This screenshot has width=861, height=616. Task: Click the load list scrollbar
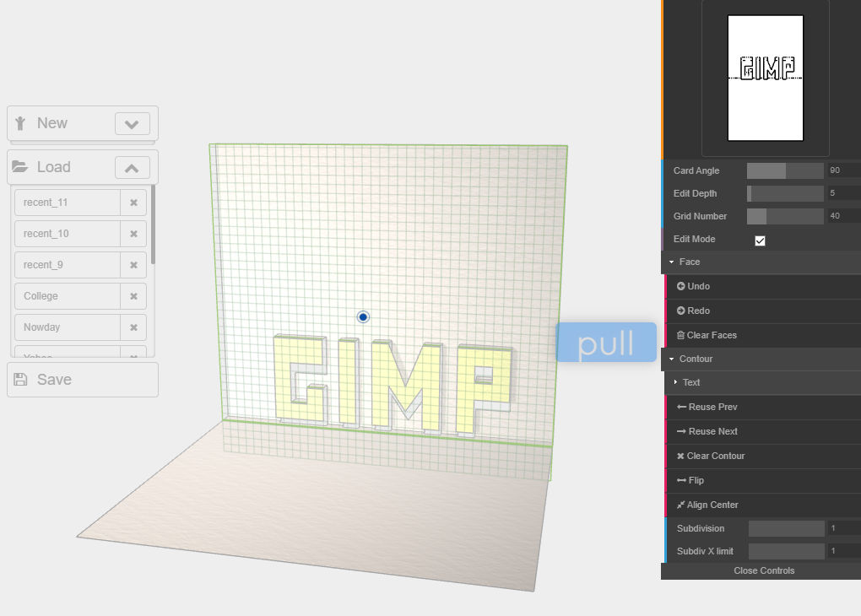pos(153,224)
